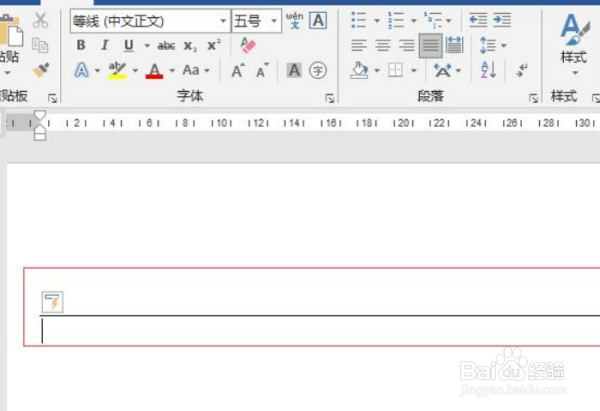The height and width of the screenshot is (411, 600).
Task: Apply red font color
Action: coord(155,71)
